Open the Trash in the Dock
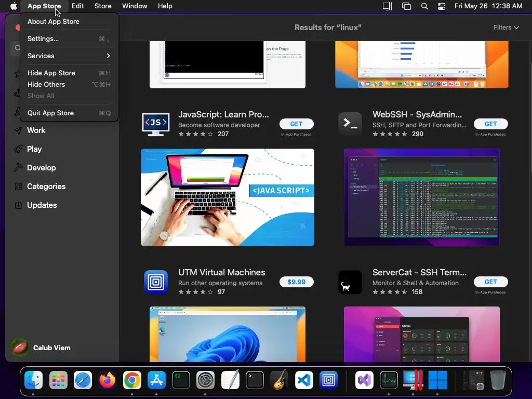The height and width of the screenshot is (399, 532). pos(498,380)
